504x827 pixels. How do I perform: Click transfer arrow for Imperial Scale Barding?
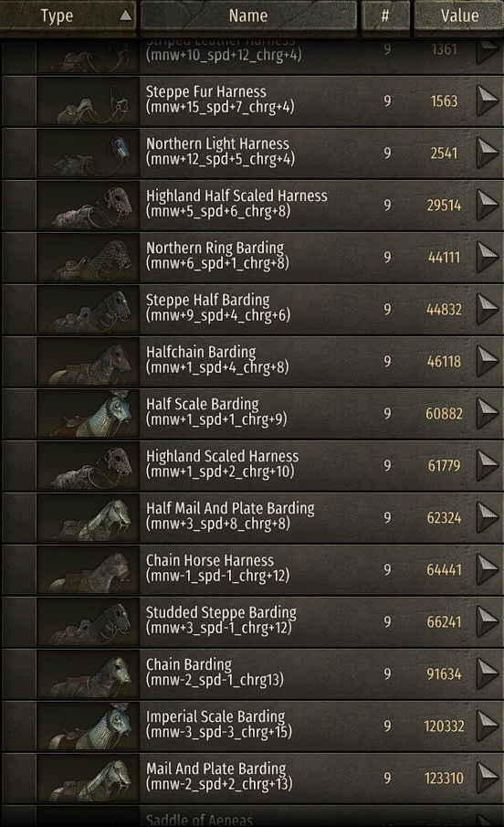coord(488,726)
